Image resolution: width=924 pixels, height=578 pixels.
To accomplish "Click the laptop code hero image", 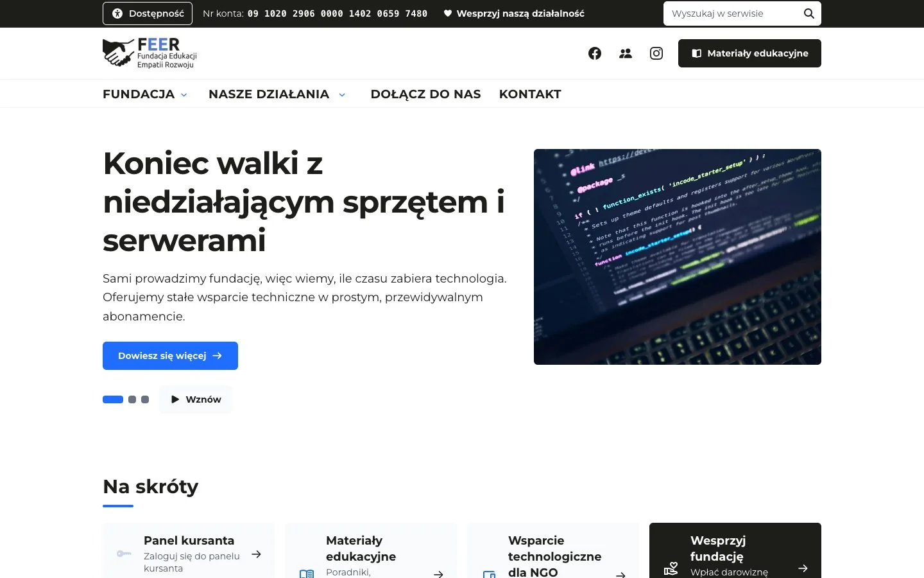I will [678, 257].
